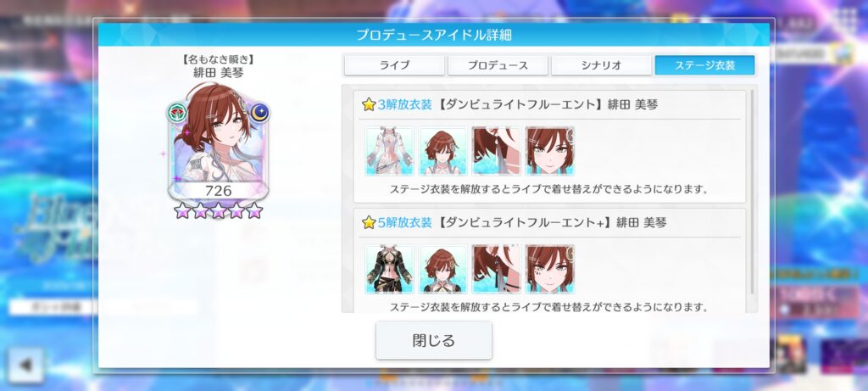Click the 閉じる button
The image size is (868, 391).
434,340
